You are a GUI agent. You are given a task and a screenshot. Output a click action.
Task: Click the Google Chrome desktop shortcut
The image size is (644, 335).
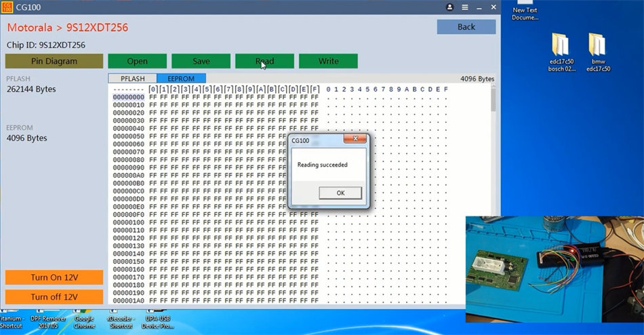84,321
